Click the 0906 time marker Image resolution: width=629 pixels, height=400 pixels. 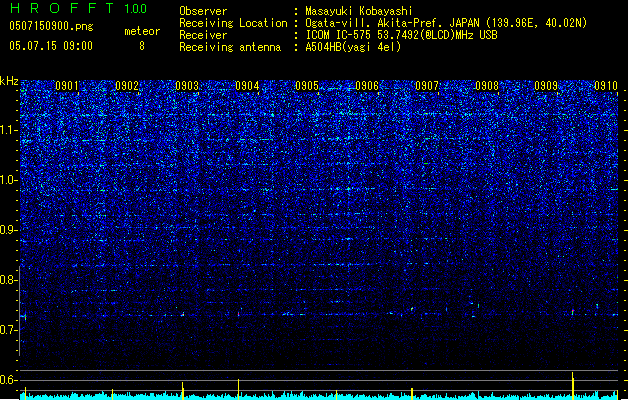(367, 86)
